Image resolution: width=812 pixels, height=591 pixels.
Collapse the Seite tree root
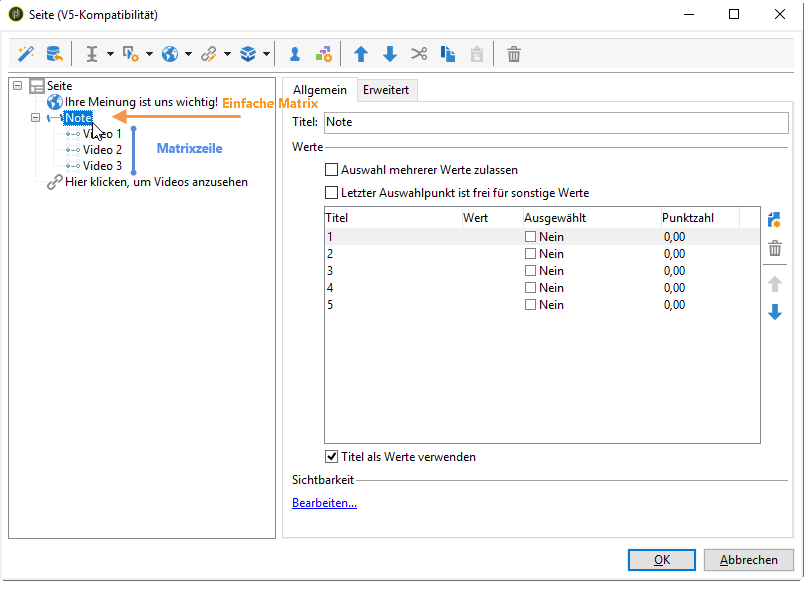click(x=18, y=85)
